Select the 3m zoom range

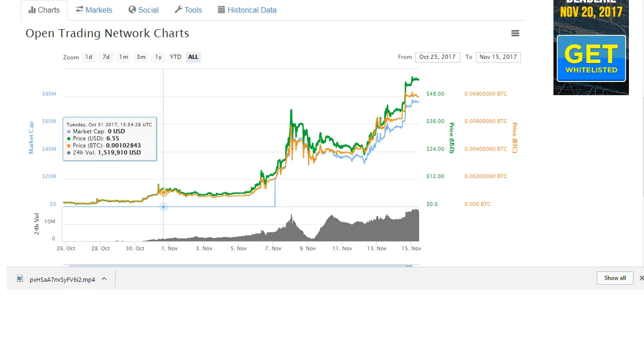tap(141, 57)
